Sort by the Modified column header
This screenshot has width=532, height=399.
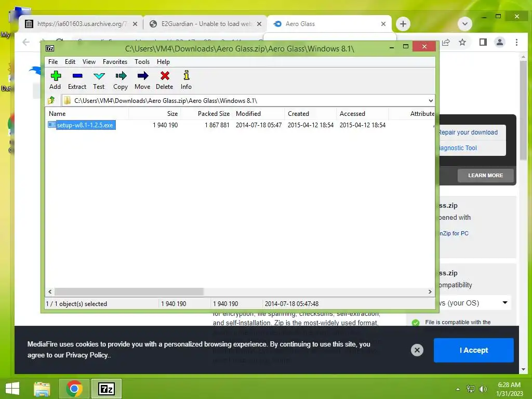point(258,114)
